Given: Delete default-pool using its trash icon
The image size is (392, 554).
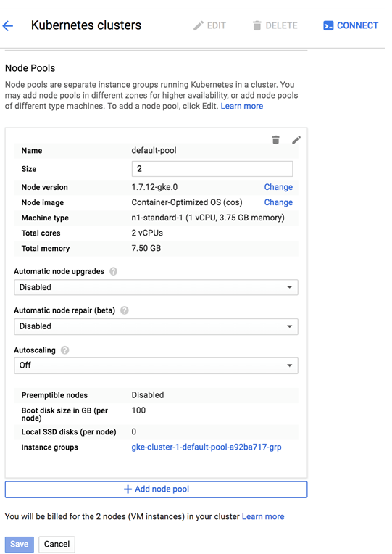Looking at the screenshot, I should [x=276, y=140].
